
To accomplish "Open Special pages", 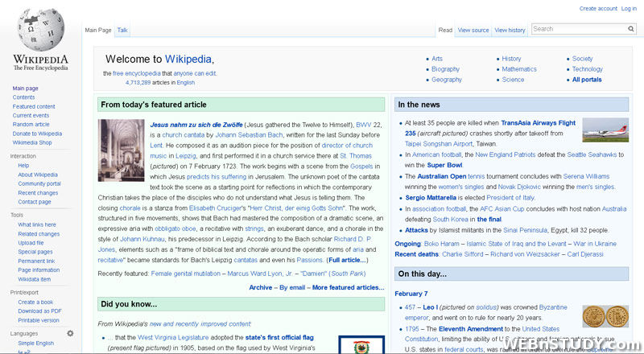I will click(x=35, y=252).
